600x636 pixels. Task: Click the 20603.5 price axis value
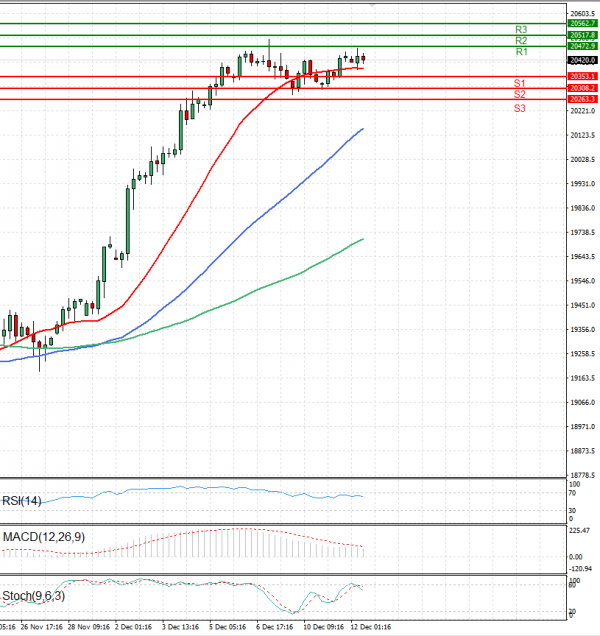point(583,14)
